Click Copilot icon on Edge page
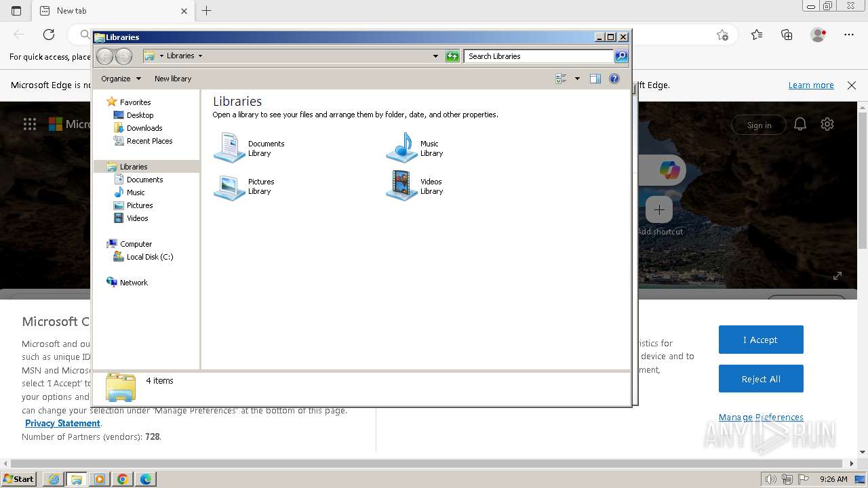The height and width of the screenshot is (488, 868). [x=669, y=170]
